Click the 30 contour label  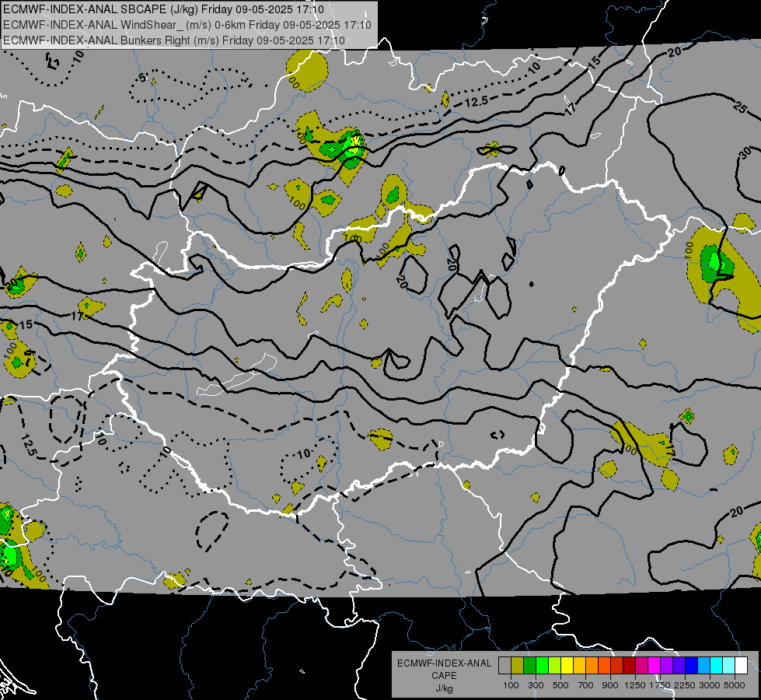coord(746,153)
